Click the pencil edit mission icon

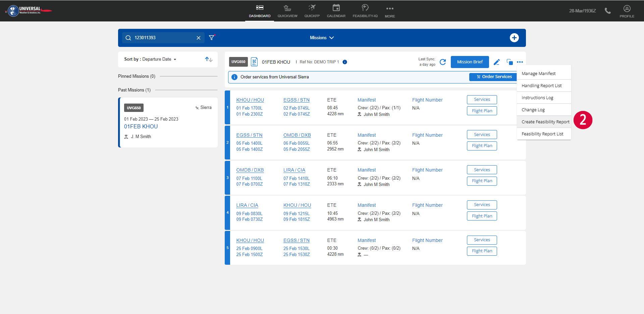[497, 62]
